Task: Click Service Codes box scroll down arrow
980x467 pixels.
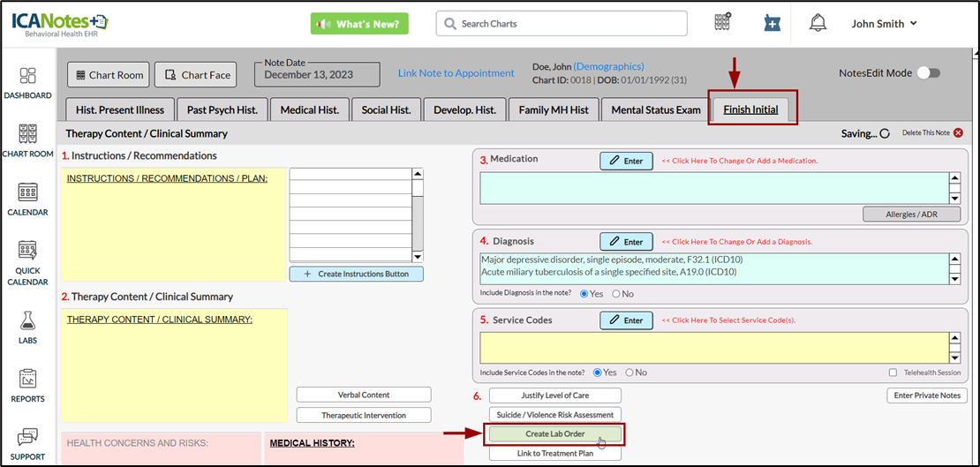Action: click(954, 358)
